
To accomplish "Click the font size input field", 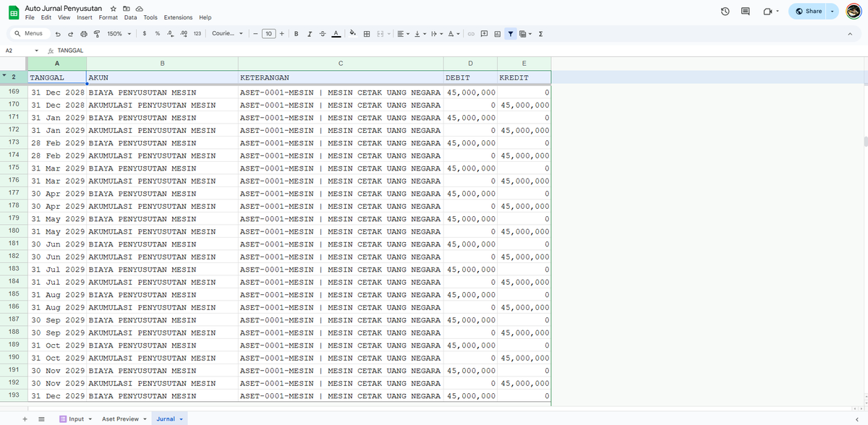I will (268, 33).
